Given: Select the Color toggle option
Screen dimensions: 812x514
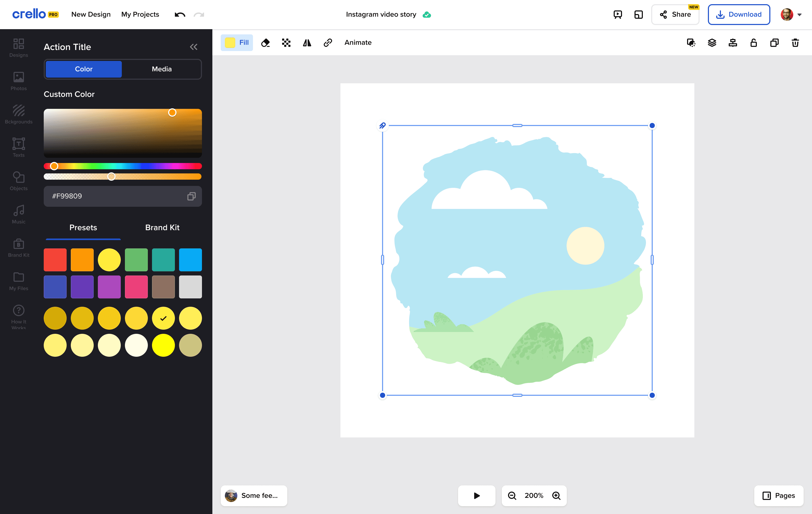Looking at the screenshot, I should (x=84, y=69).
